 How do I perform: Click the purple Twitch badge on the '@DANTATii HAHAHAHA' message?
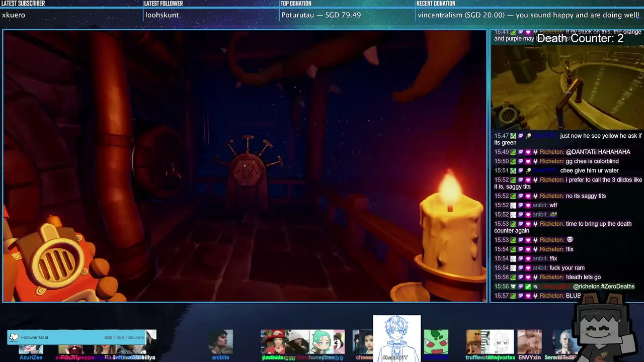point(521,152)
